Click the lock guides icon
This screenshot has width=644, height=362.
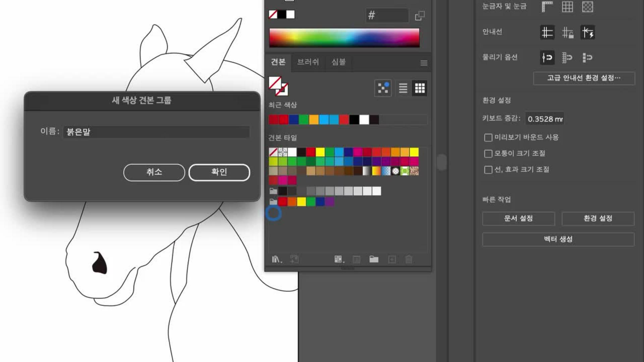[567, 33]
